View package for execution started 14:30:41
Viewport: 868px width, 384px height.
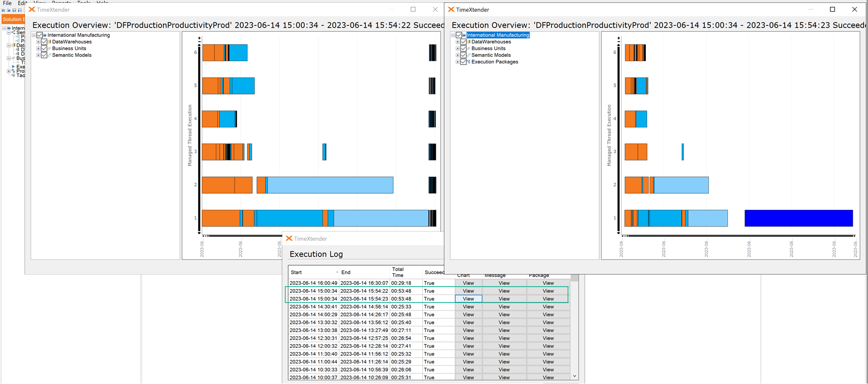548,307
